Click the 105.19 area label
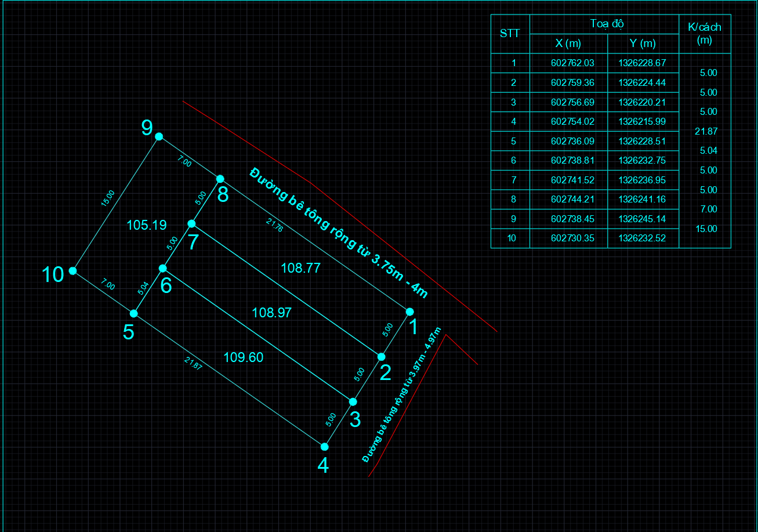The image size is (758, 532). [x=147, y=225]
